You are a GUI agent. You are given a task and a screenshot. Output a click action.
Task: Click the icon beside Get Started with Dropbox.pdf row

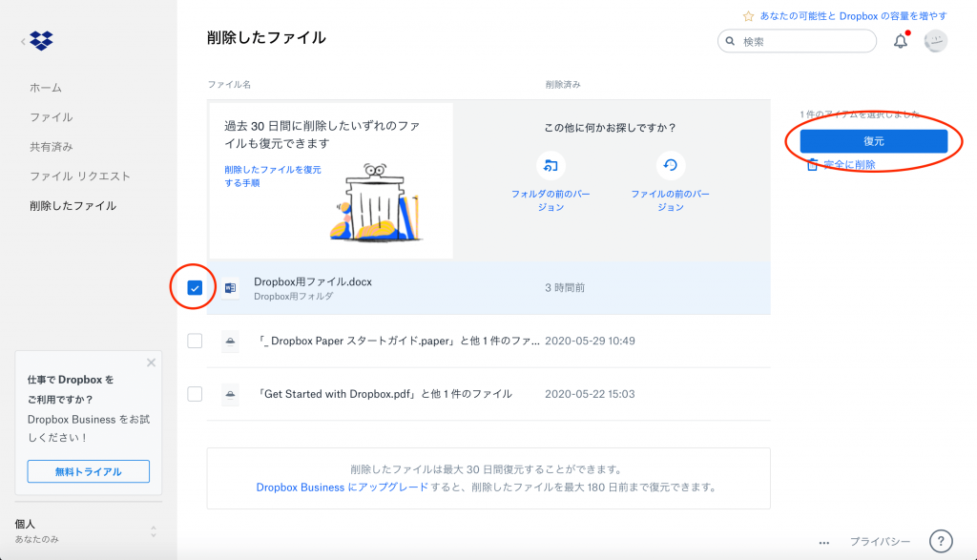231,394
